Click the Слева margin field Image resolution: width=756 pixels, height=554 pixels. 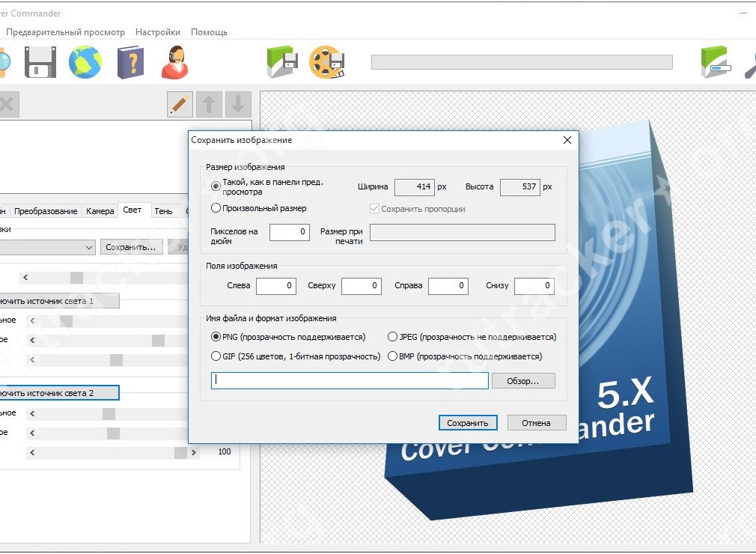pyautogui.click(x=275, y=285)
